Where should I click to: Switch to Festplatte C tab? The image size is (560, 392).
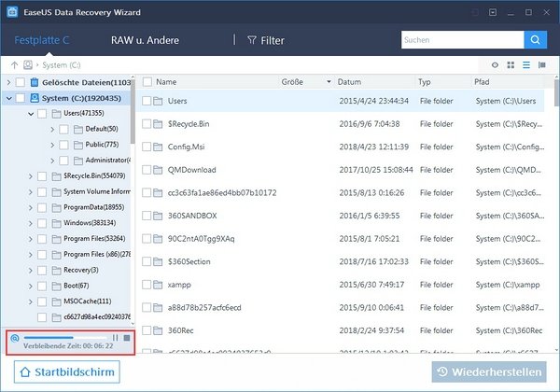pos(42,40)
